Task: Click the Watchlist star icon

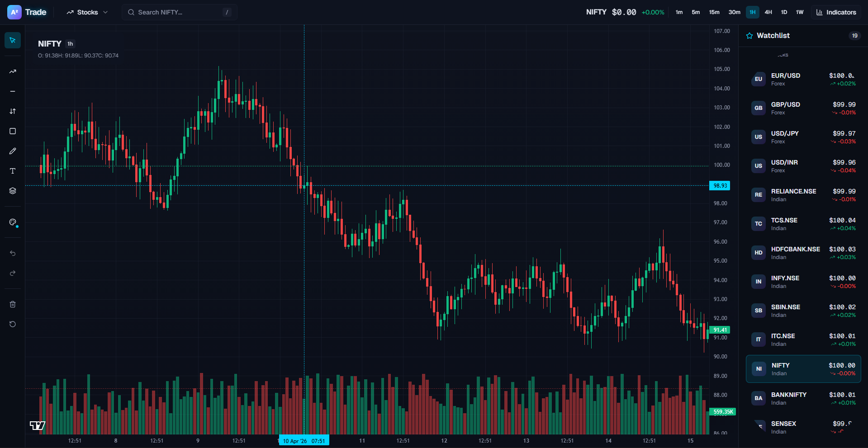Action: point(749,36)
